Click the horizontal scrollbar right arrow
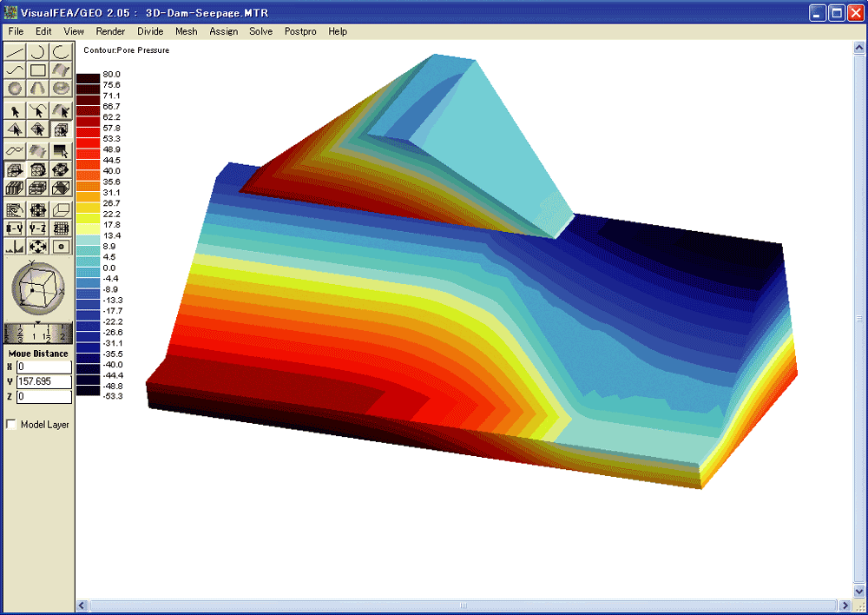The height and width of the screenshot is (615, 868). click(x=845, y=605)
